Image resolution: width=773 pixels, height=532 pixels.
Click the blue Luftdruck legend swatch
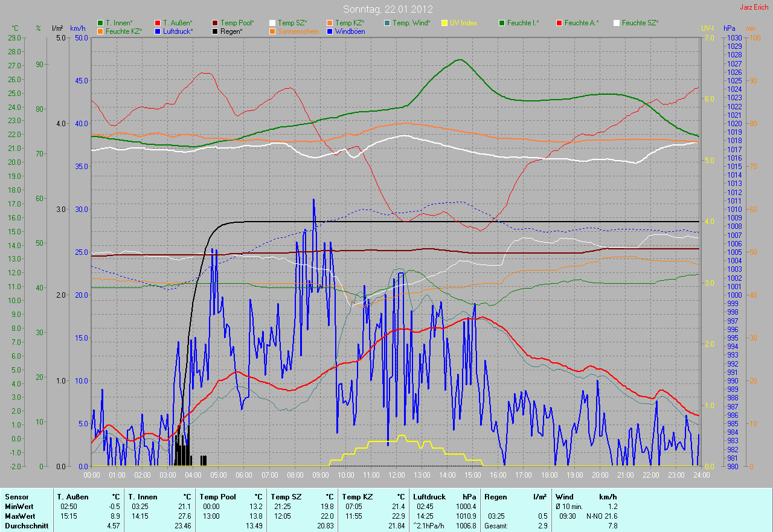pyautogui.click(x=158, y=31)
